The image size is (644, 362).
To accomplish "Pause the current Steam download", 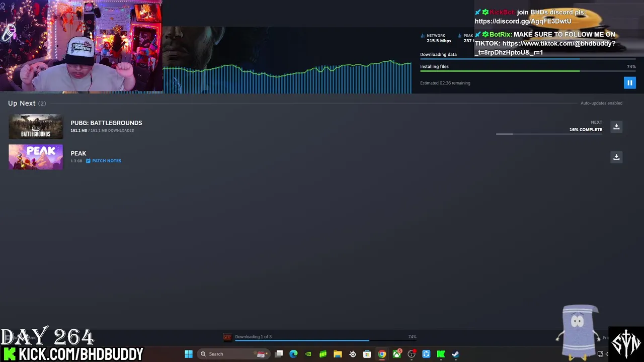I will (629, 83).
